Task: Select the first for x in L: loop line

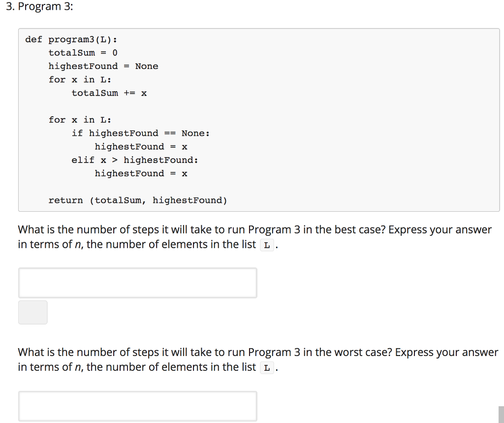Action: (80, 79)
